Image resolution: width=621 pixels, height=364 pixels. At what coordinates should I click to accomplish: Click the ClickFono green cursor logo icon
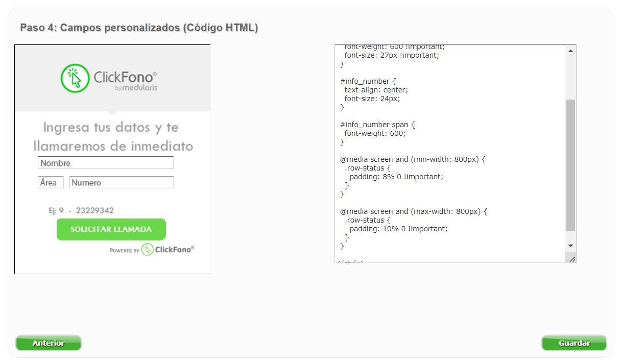[x=75, y=78]
